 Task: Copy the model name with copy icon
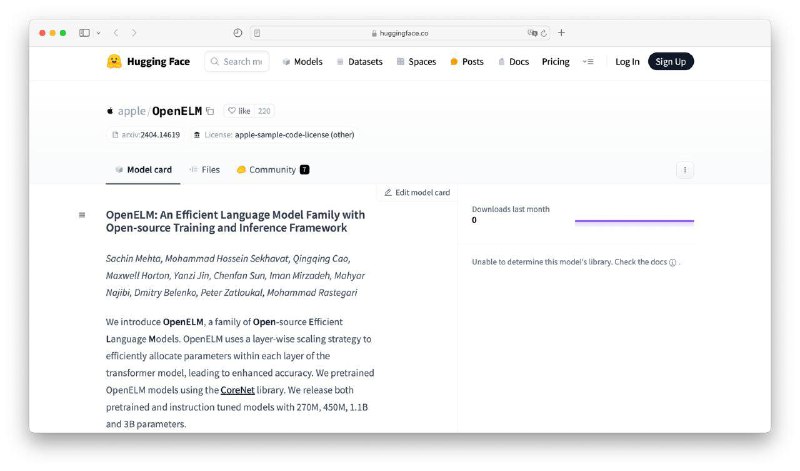coord(210,111)
